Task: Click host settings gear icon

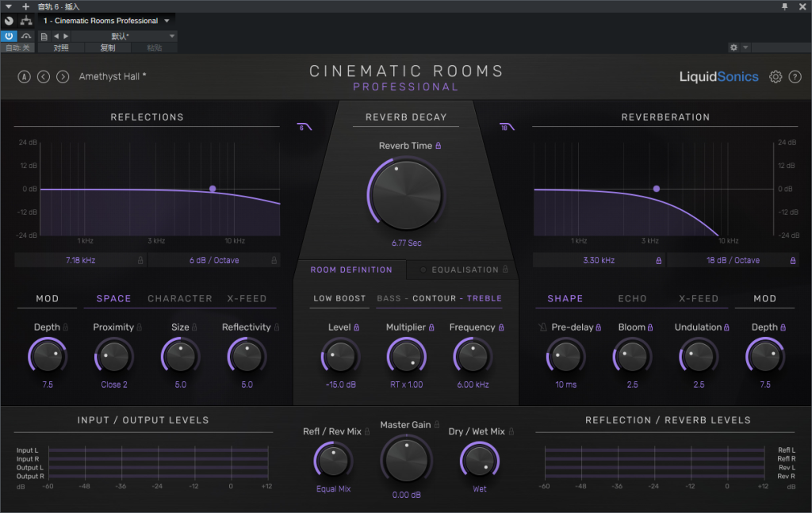Action: point(733,48)
